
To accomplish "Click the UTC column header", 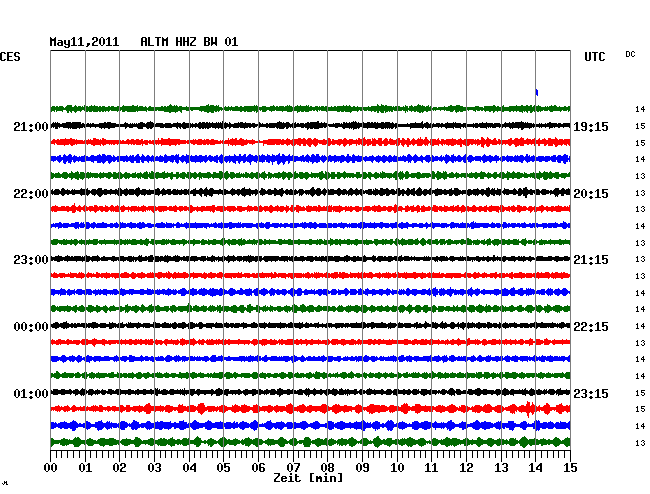I will 595,57.
